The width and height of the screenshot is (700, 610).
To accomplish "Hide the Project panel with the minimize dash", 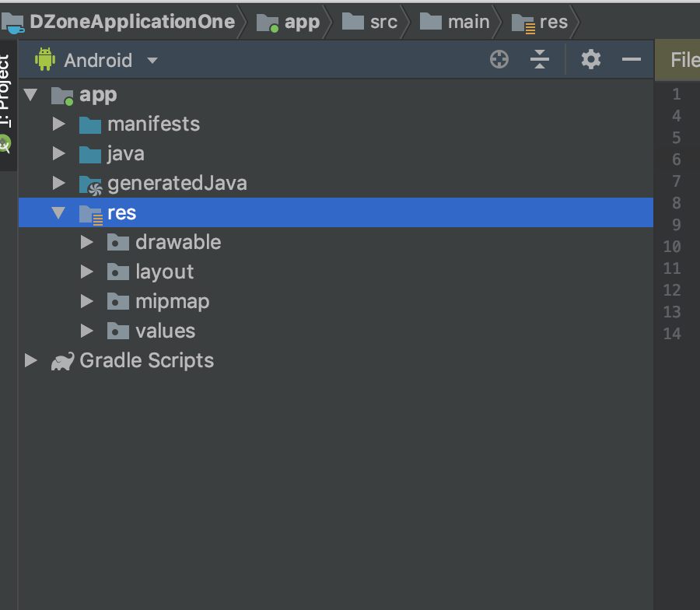I will (632, 59).
